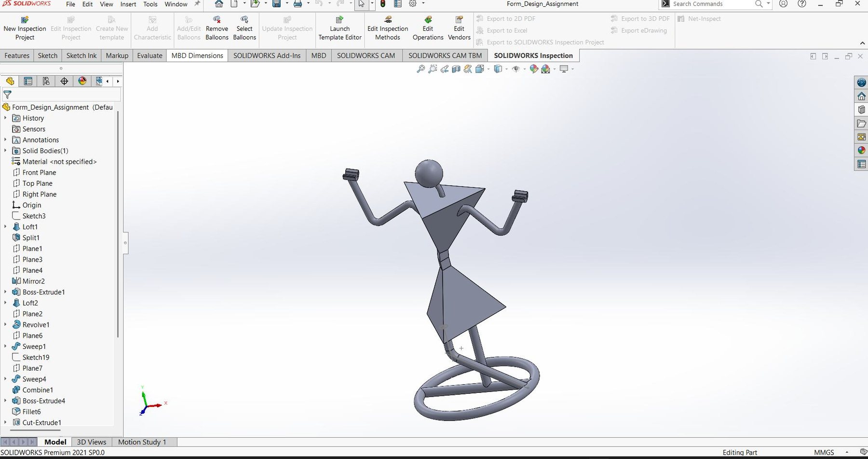Screen dimensions: 868x459
Task: Switch to the Motion Study 1 tab
Action: 142,442
